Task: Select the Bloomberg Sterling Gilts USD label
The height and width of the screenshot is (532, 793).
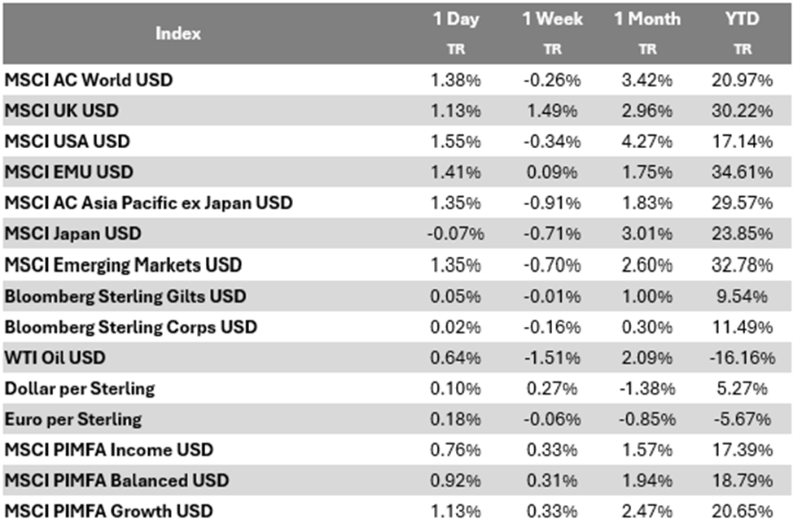Action: click(x=125, y=296)
